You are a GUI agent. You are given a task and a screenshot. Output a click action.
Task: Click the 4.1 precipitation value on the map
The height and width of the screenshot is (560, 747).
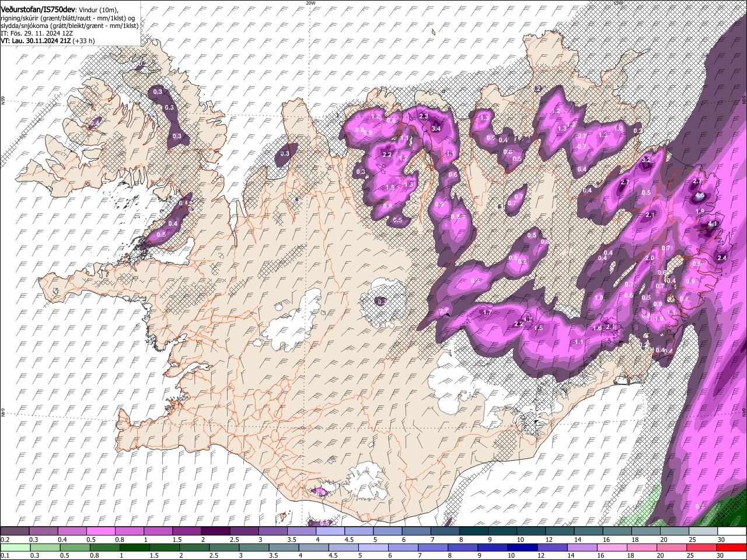point(712,223)
